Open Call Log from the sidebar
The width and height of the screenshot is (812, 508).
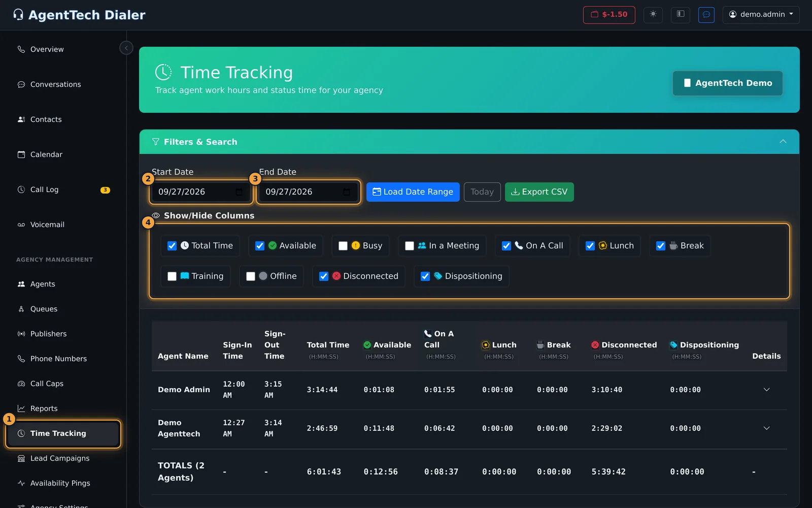coord(63,189)
